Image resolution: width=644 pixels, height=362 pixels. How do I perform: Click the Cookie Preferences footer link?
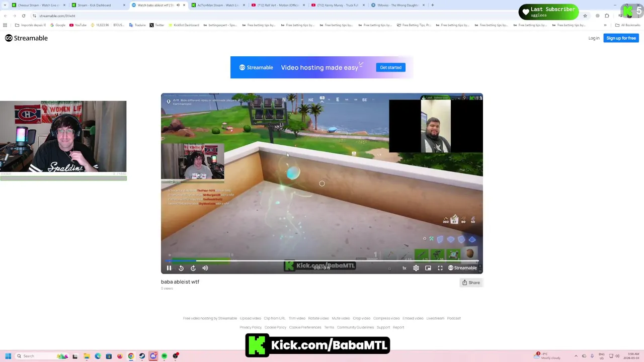pos(305,327)
